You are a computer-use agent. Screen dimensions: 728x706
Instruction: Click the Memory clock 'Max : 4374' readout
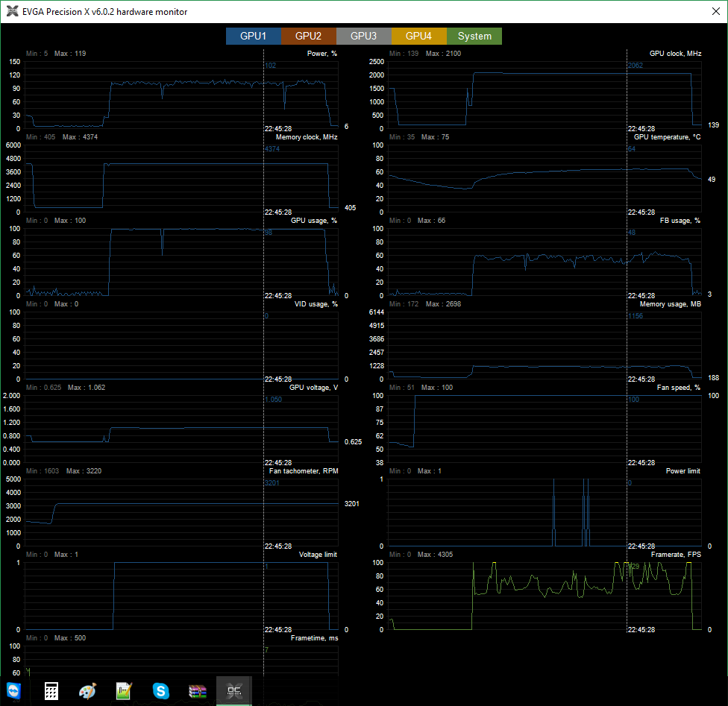tap(80, 137)
